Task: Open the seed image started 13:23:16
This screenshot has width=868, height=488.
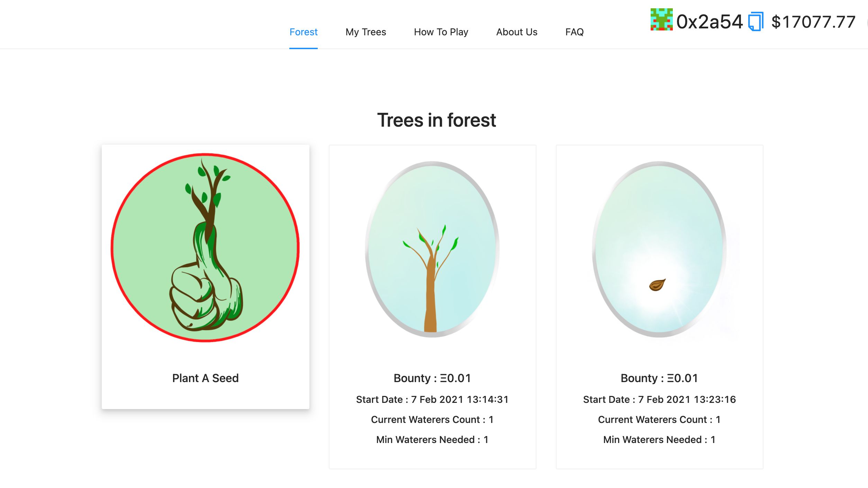Action: (659, 249)
